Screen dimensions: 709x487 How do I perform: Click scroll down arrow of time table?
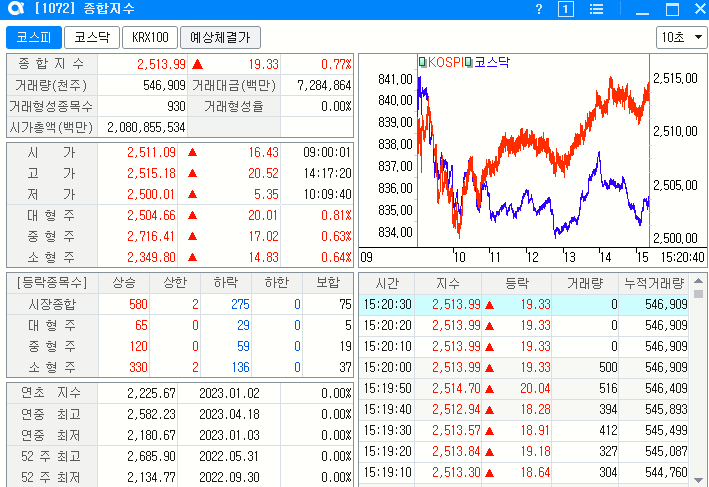tap(698, 480)
